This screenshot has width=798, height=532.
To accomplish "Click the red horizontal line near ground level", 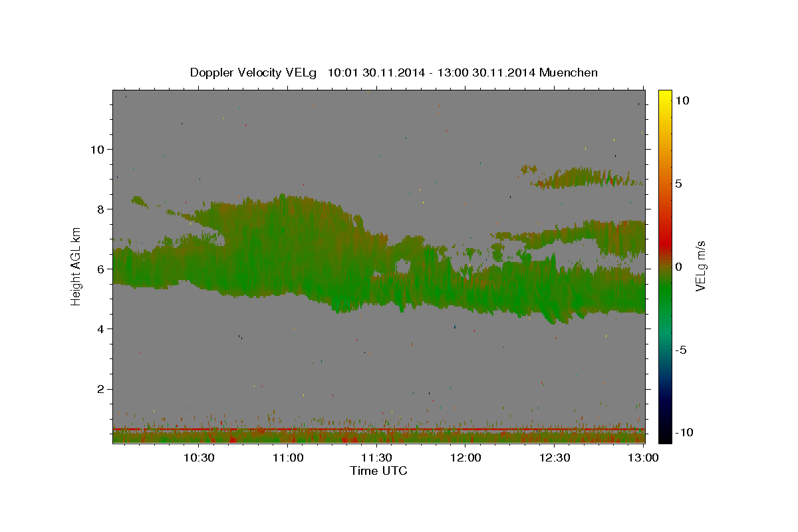I will point(378,430).
